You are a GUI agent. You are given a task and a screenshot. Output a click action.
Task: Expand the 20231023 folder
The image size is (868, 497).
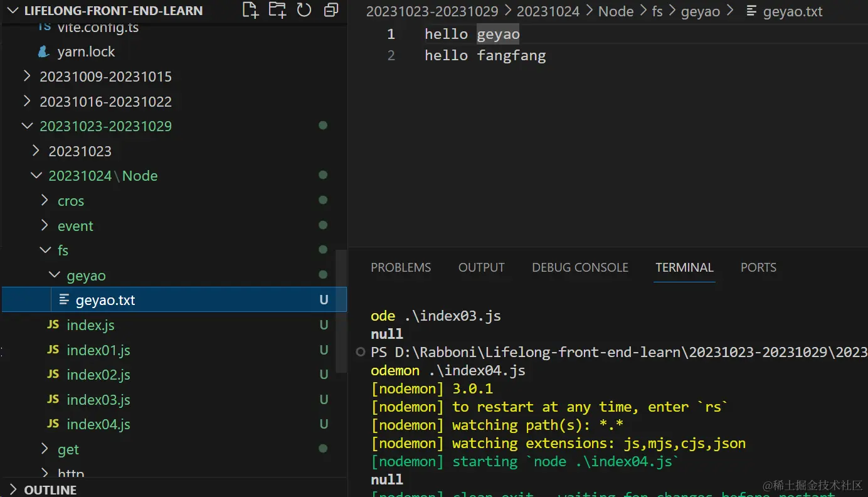[x=36, y=151]
